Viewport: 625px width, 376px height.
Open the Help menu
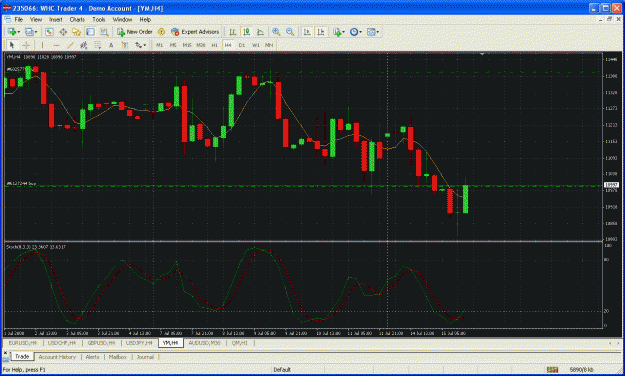(x=145, y=19)
